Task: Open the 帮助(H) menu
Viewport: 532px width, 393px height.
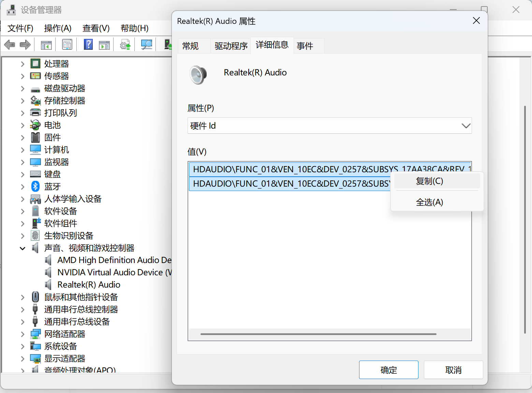Action: pyautogui.click(x=134, y=28)
